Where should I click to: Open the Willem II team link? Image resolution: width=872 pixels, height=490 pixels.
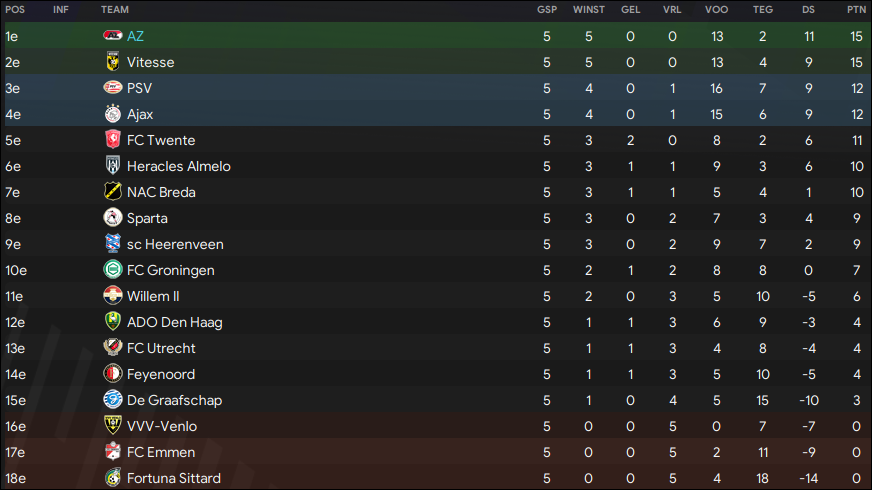pos(153,296)
